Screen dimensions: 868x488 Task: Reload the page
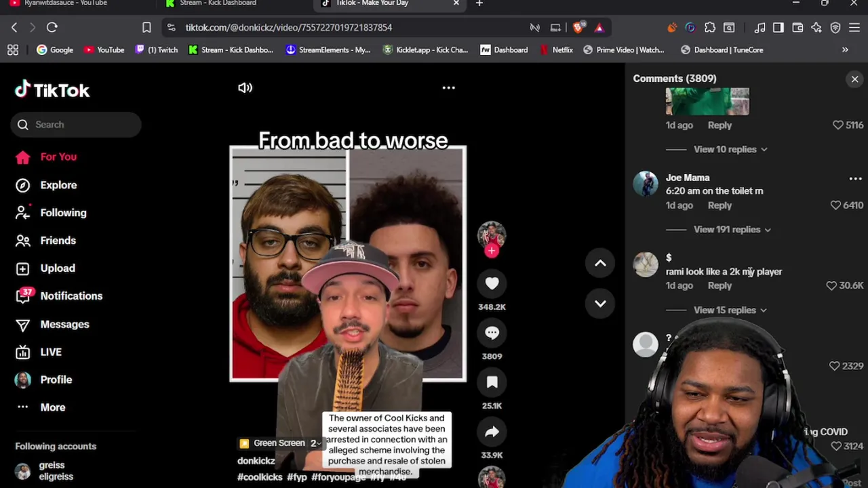click(52, 27)
